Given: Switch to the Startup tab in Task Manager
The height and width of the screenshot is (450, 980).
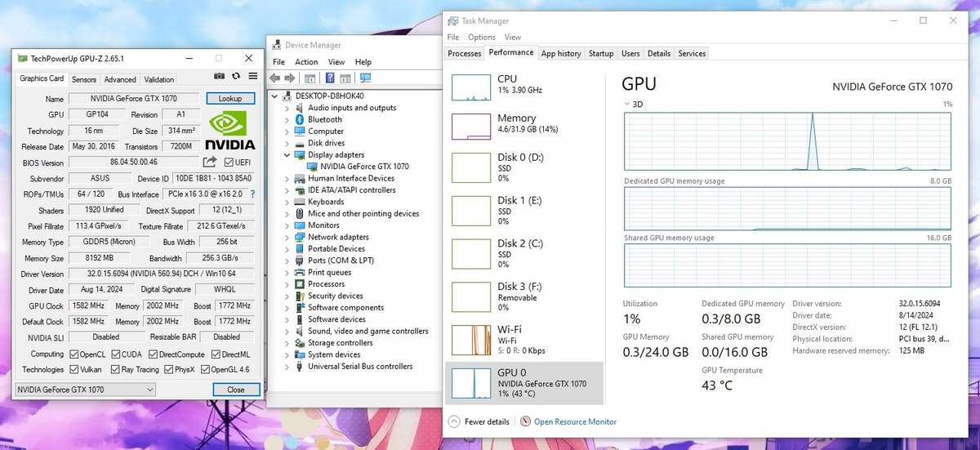Looking at the screenshot, I should 601,53.
